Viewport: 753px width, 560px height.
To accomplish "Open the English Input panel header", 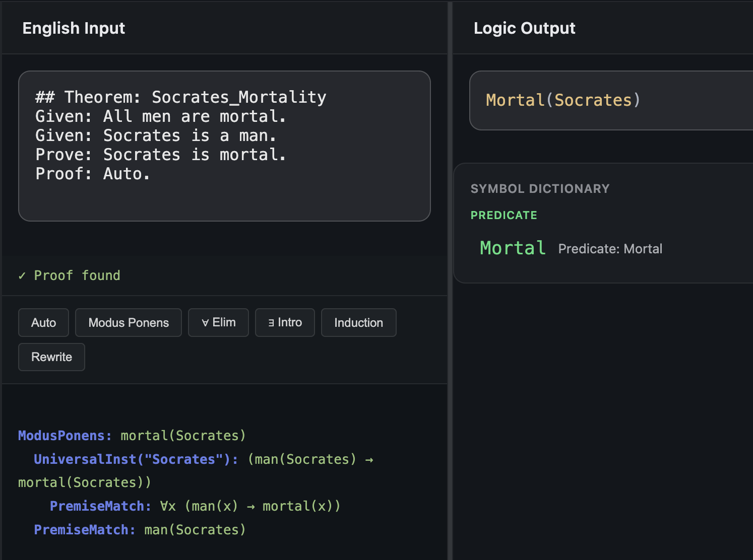I will [74, 28].
